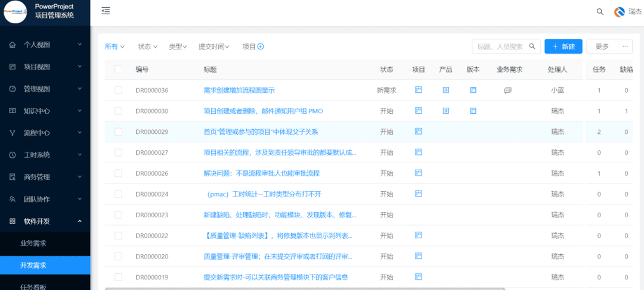
Task: Check the box for row DR0000029
Action: click(118, 132)
